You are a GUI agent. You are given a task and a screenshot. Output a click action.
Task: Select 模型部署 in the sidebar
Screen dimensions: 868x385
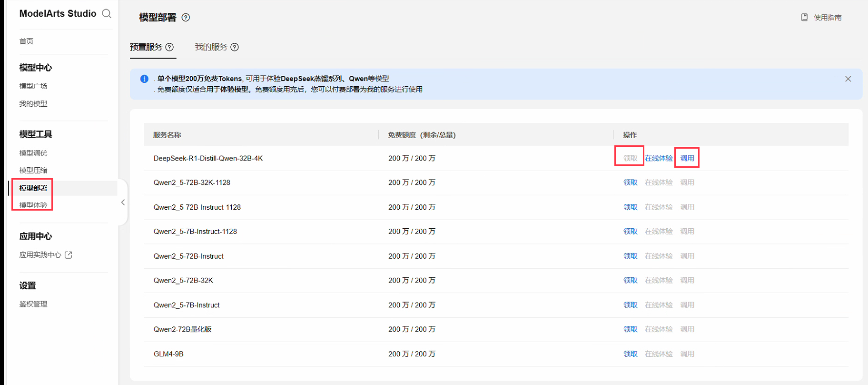click(33, 188)
